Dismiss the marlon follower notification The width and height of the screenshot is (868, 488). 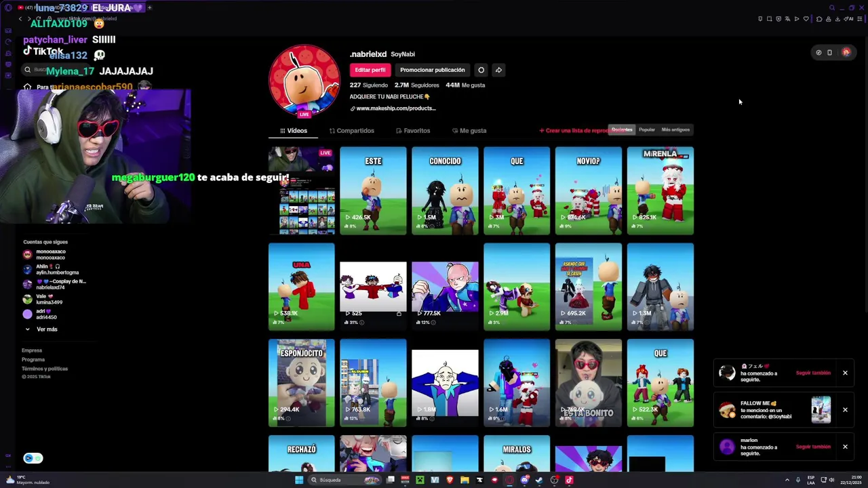845,447
